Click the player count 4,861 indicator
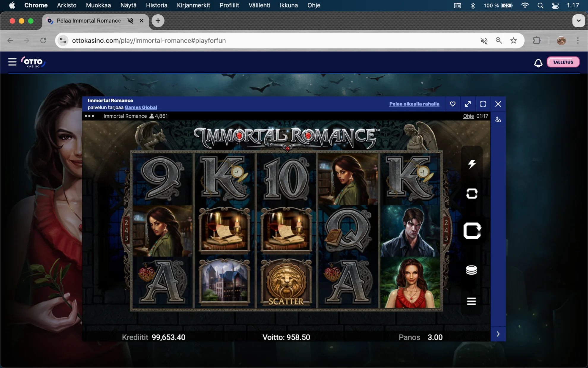588x368 pixels. 159,116
